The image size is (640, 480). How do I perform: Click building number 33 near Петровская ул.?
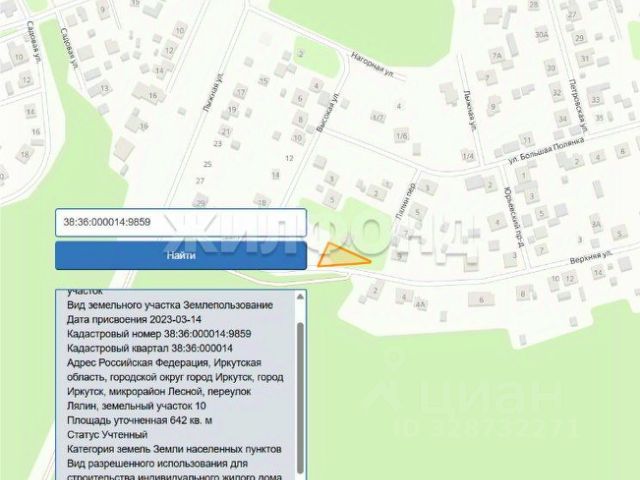[596, 100]
